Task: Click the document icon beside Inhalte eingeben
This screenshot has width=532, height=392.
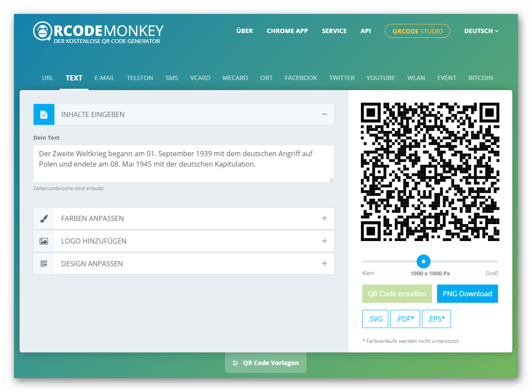Action: click(x=44, y=114)
